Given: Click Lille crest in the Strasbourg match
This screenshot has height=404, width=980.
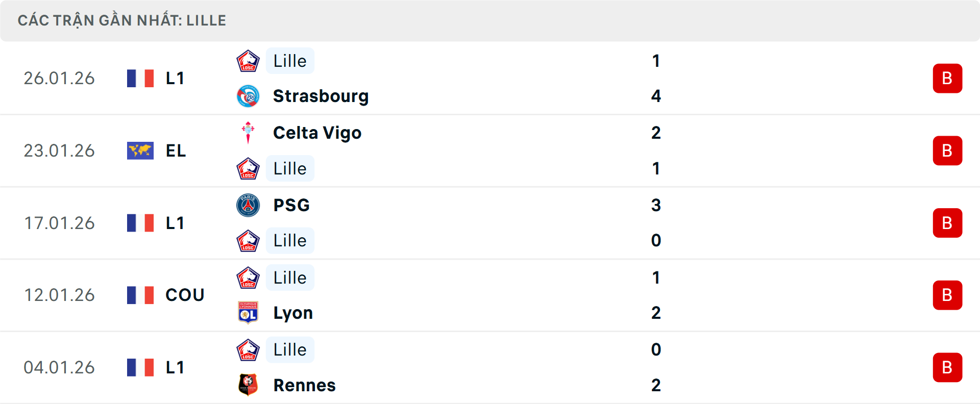Looking at the screenshot, I should click(248, 61).
